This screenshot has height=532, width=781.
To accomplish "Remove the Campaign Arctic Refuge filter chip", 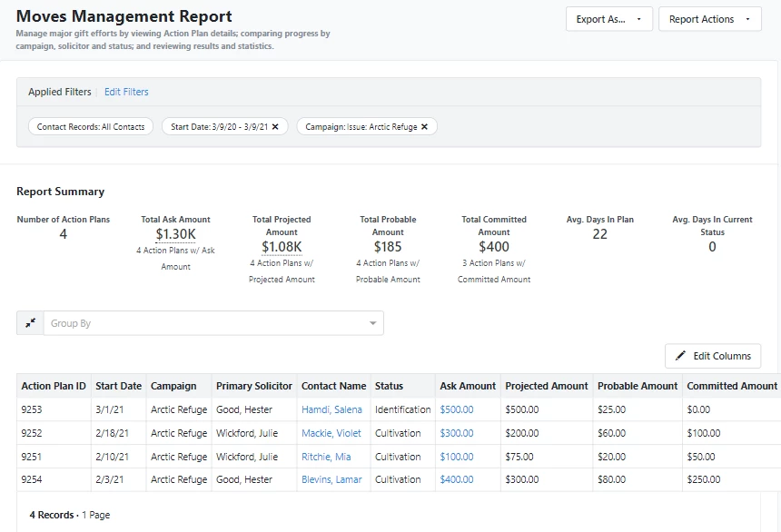I will [x=424, y=126].
